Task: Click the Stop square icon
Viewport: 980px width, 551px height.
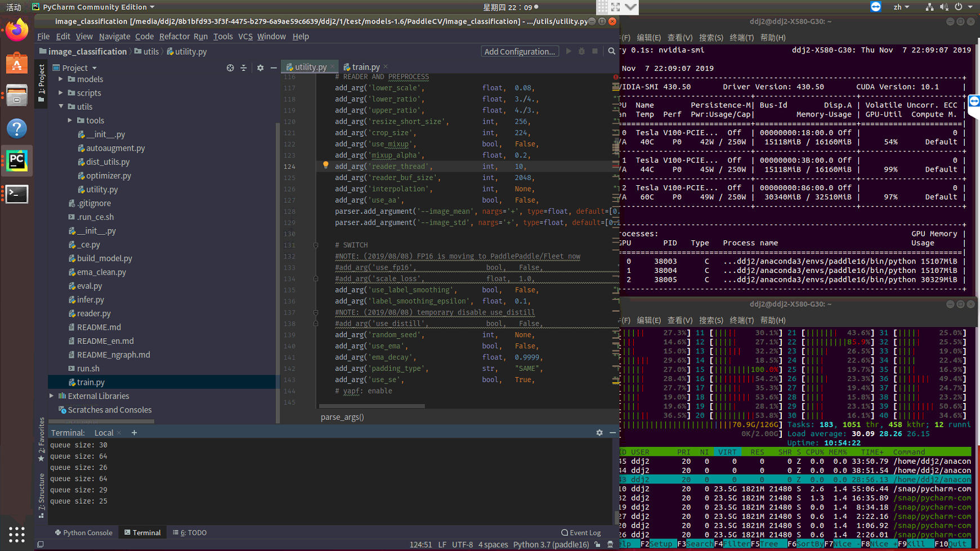Action: coord(595,51)
